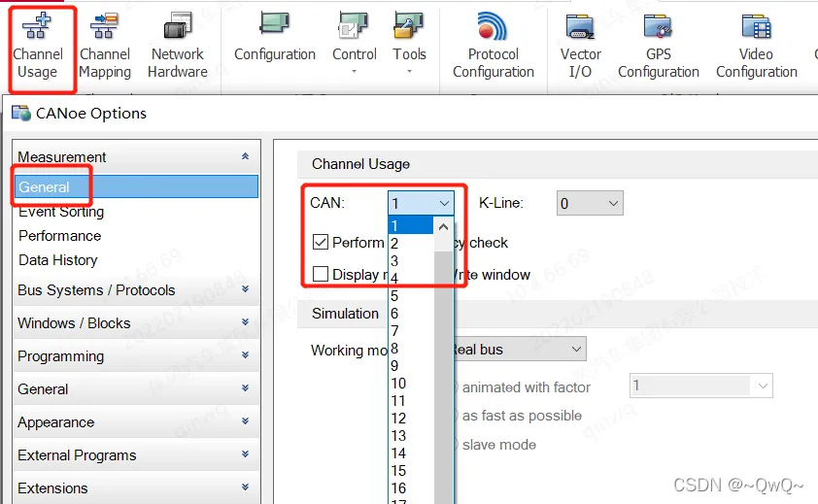The width and height of the screenshot is (818, 504).
Task: Open Vector I/O settings
Action: pos(580,46)
